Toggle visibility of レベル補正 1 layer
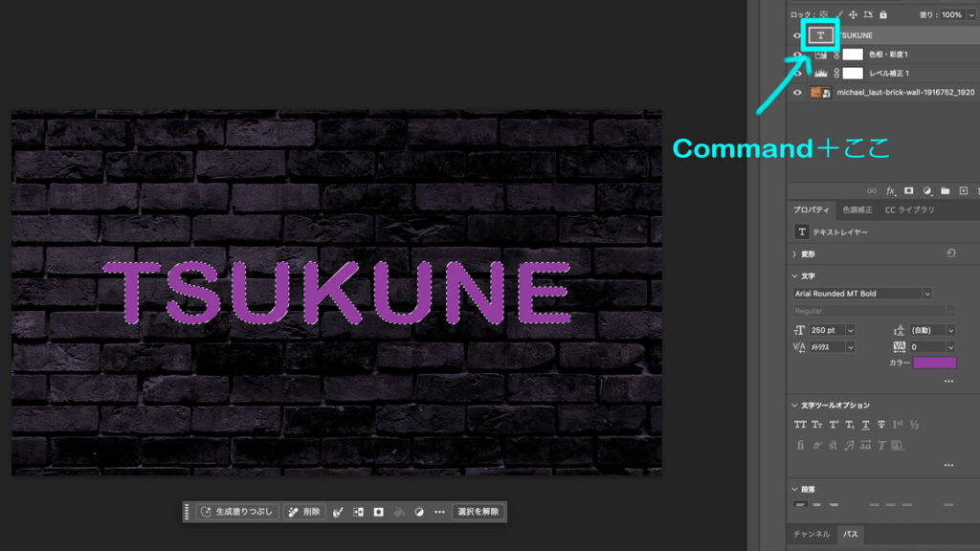 [x=797, y=74]
